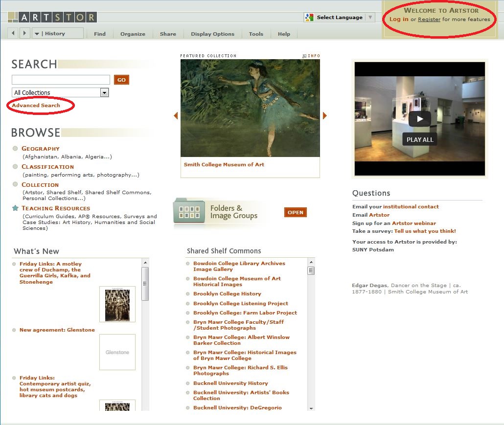
Task: Play the gallery video
Action: (420, 119)
